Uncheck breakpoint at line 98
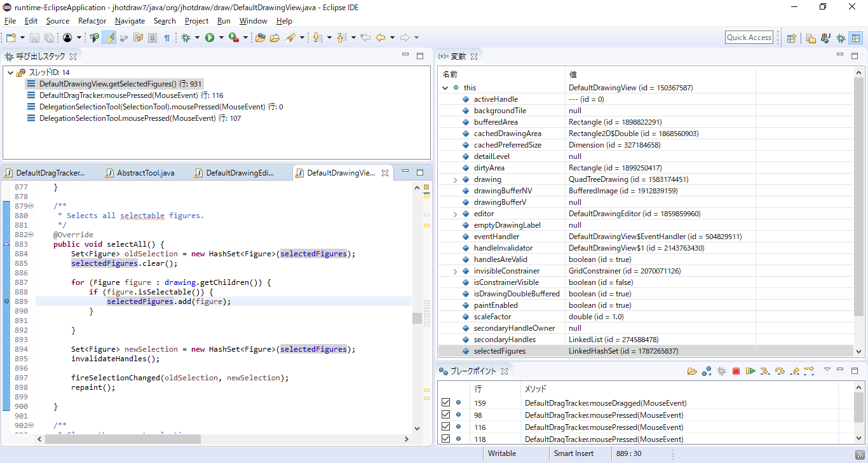 [x=445, y=415]
